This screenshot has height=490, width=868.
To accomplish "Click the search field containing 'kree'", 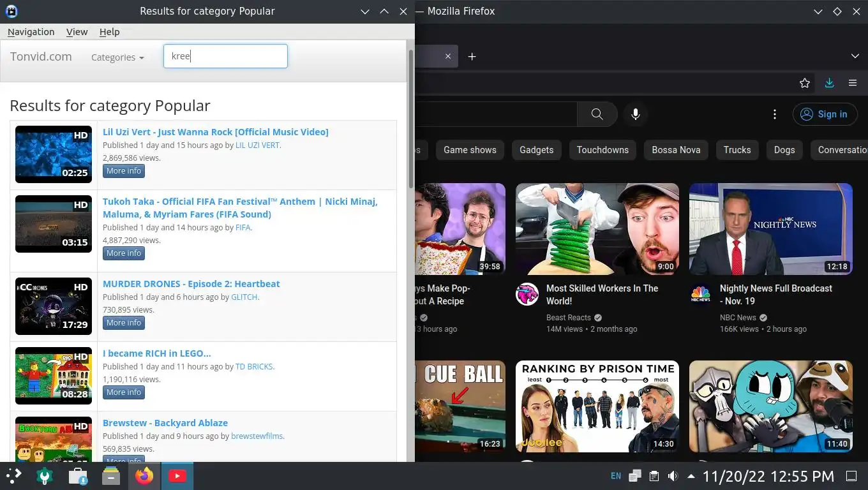I will coord(225,56).
